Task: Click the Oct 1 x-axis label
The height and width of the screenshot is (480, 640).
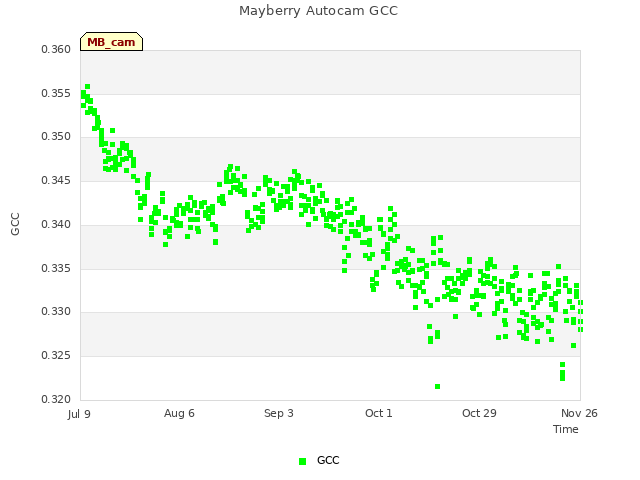Action: click(x=379, y=413)
